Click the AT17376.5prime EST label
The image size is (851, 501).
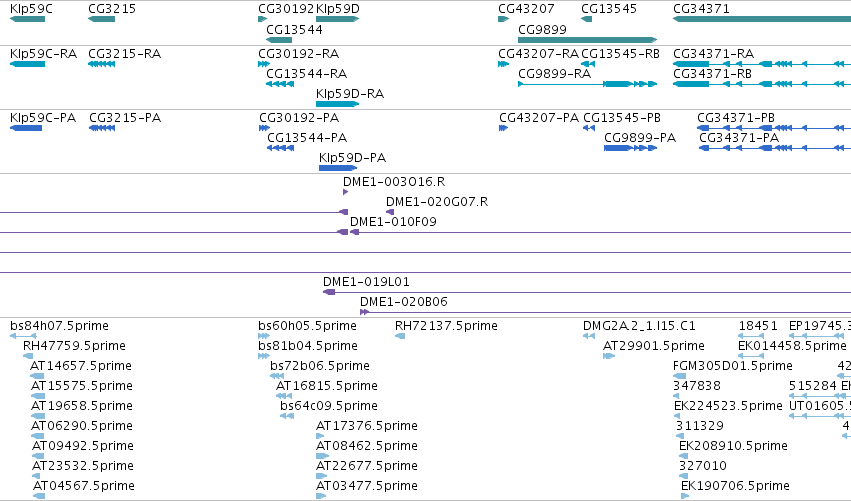coord(367,426)
